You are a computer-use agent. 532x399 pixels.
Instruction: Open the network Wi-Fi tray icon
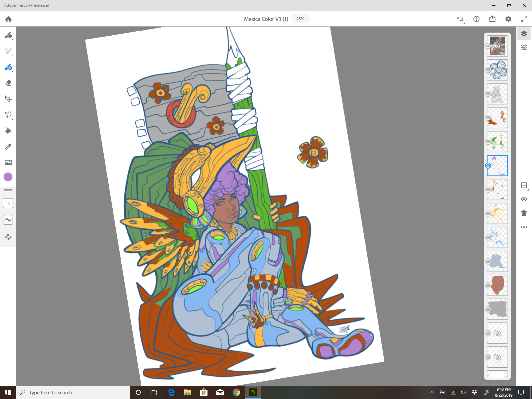coord(453,392)
